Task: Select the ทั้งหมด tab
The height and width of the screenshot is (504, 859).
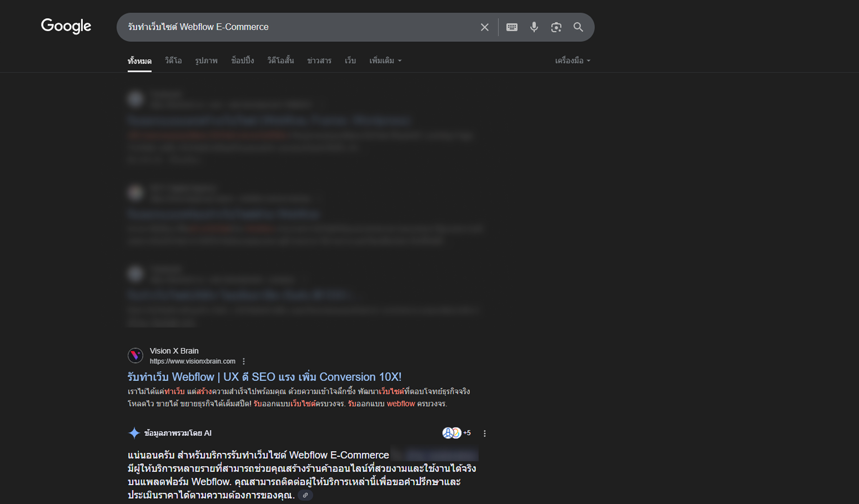Action: click(x=139, y=61)
